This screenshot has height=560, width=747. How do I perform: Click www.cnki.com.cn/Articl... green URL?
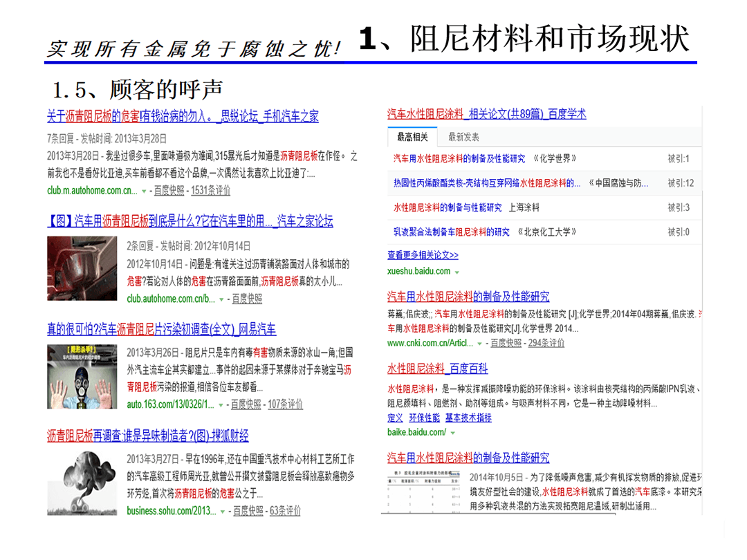point(430,343)
